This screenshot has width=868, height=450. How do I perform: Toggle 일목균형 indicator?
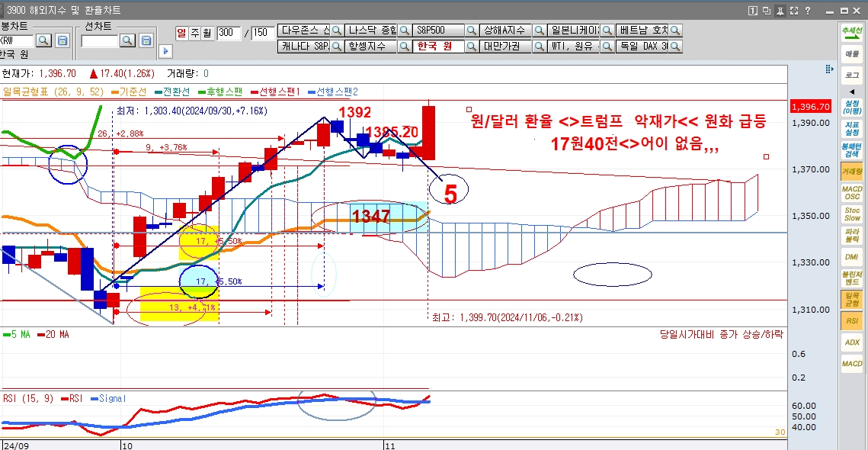coord(852,300)
